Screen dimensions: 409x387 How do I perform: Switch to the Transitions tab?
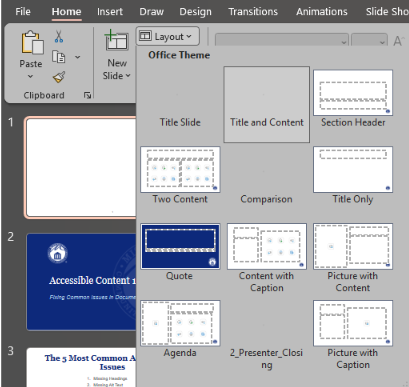[253, 12]
